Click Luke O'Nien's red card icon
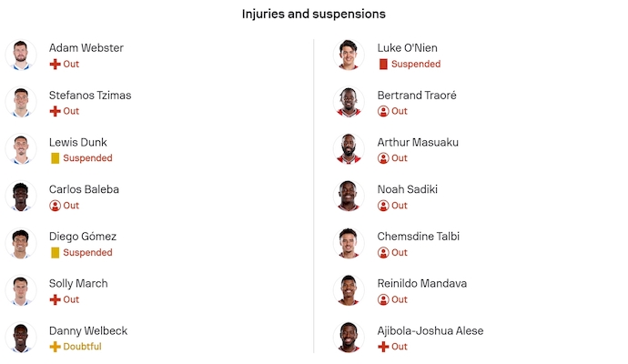 pyautogui.click(x=383, y=65)
